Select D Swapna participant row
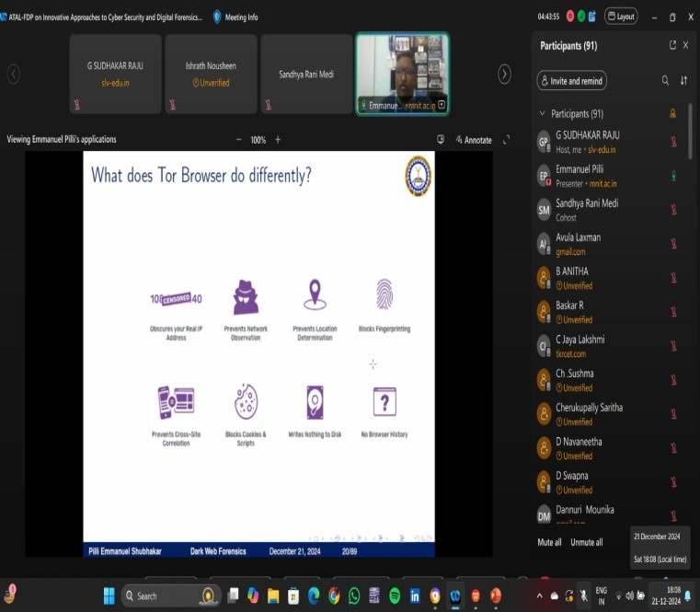Image resolution: width=700 pixels, height=612 pixels. tap(609, 482)
